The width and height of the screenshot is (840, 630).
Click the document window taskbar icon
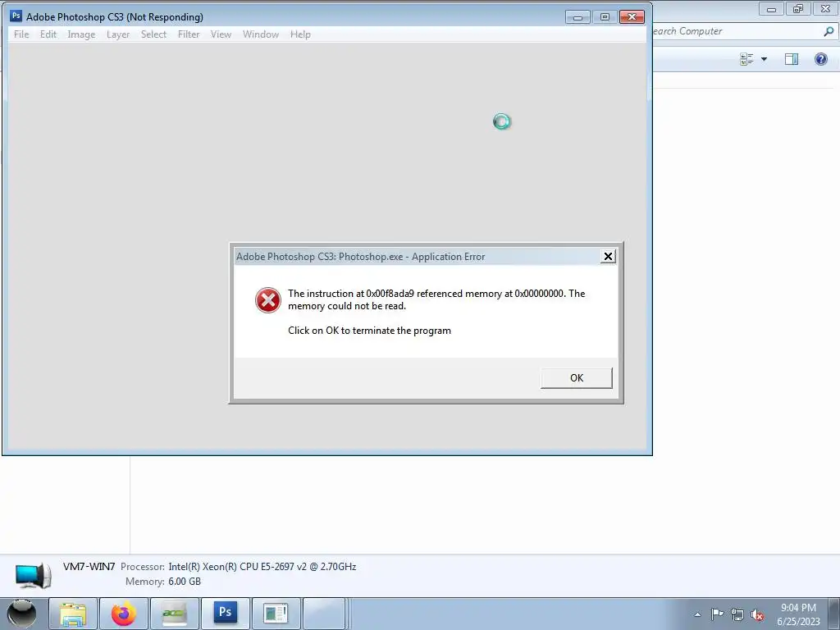276,614
